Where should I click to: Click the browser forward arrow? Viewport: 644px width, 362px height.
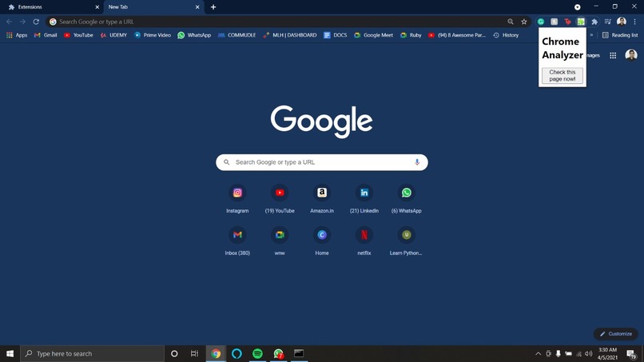click(22, 22)
